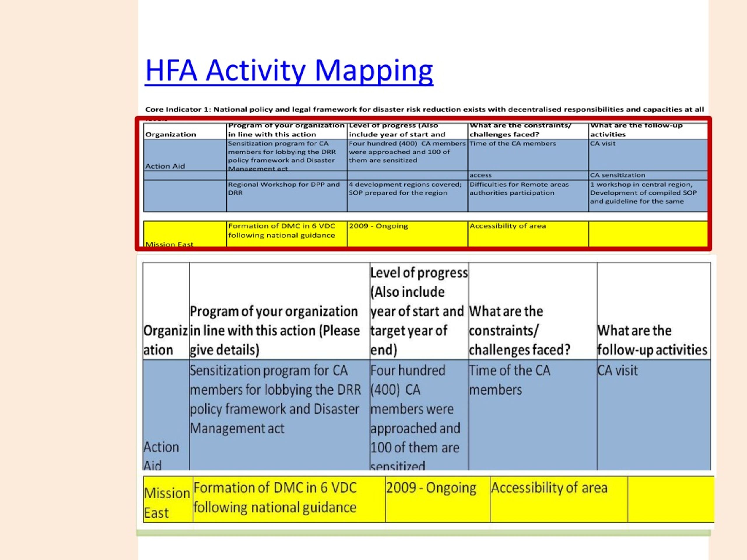Click large 'Level of progress' header
This screenshot has height=560, width=747.
pyautogui.click(x=419, y=311)
